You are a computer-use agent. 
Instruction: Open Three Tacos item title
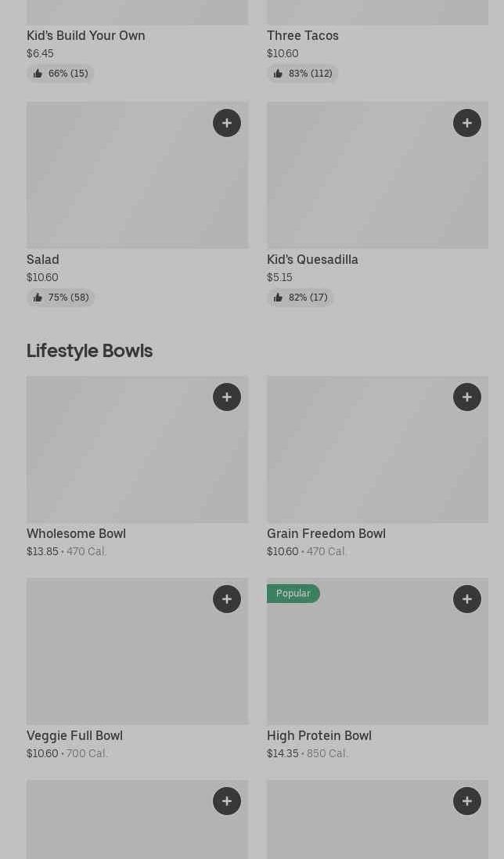coord(302,35)
